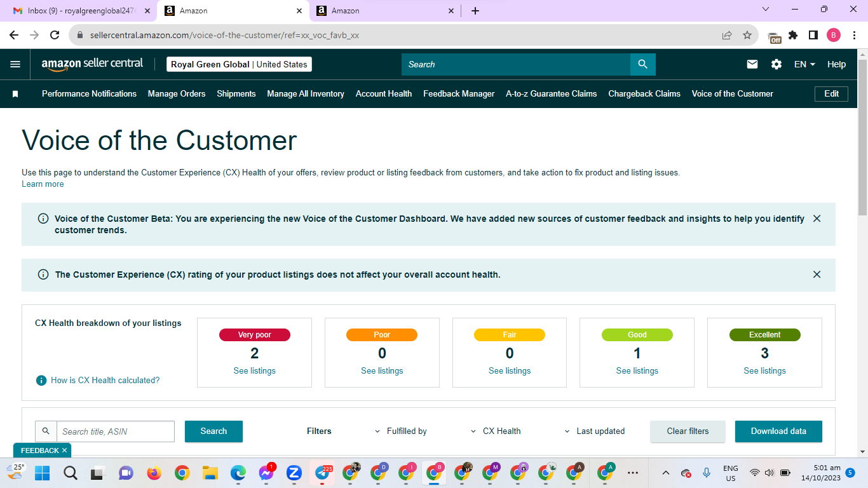
Task: See listings under Good
Action: (x=637, y=371)
